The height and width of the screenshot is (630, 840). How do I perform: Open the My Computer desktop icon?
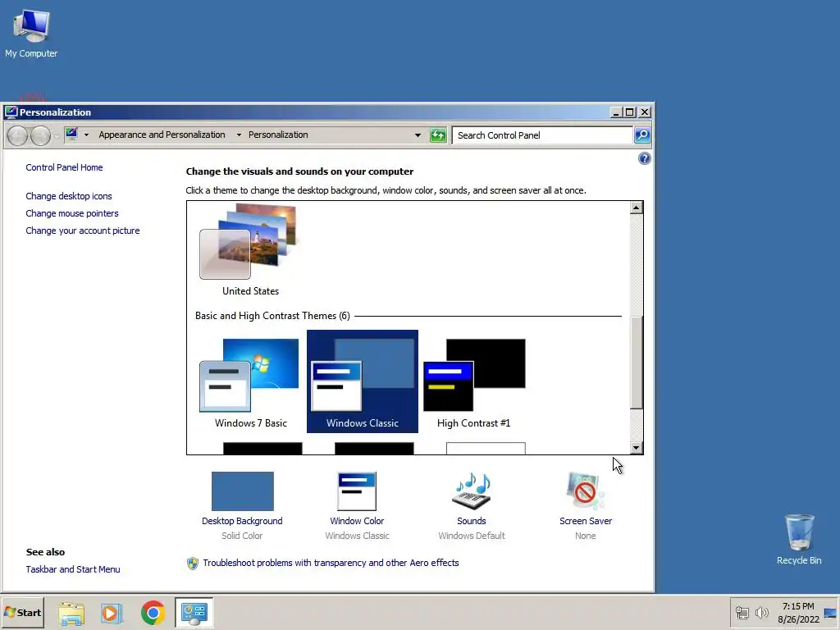point(31,33)
